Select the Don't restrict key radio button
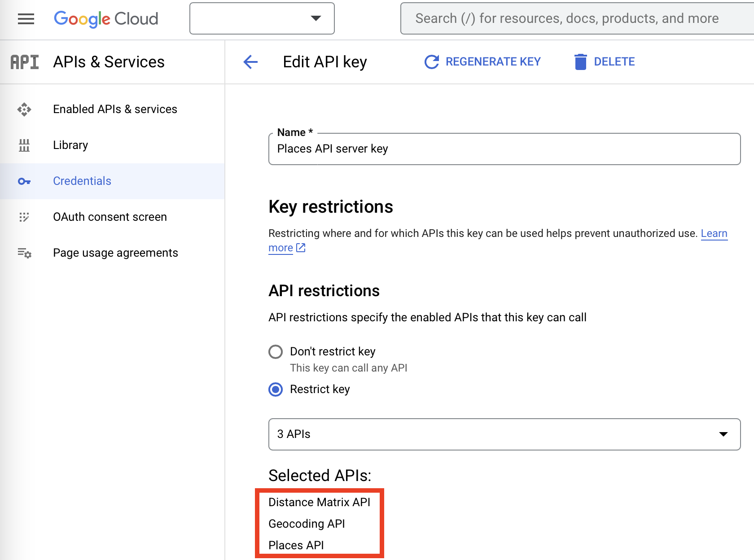Image resolution: width=754 pixels, height=560 pixels. point(275,352)
